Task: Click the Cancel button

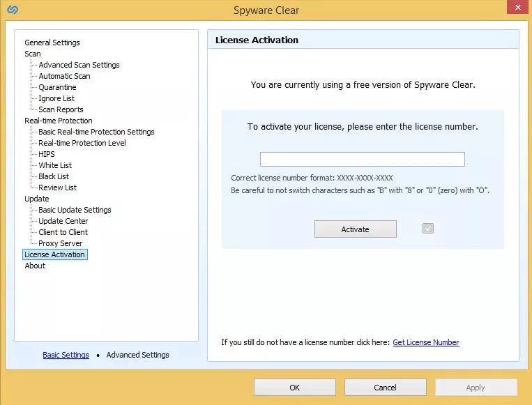Action: coord(385,388)
